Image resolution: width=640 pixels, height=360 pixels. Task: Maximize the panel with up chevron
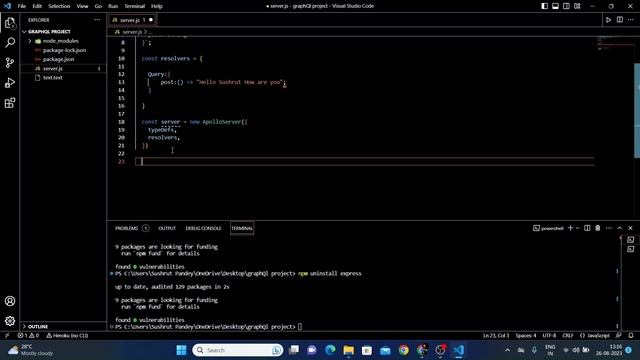pos(620,228)
